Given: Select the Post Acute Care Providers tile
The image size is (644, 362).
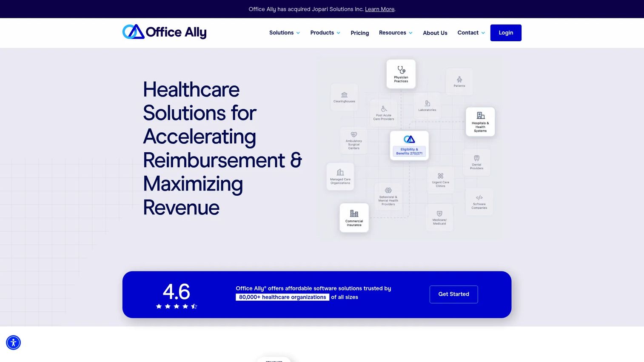Looking at the screenshot, I should click(384, 113).
